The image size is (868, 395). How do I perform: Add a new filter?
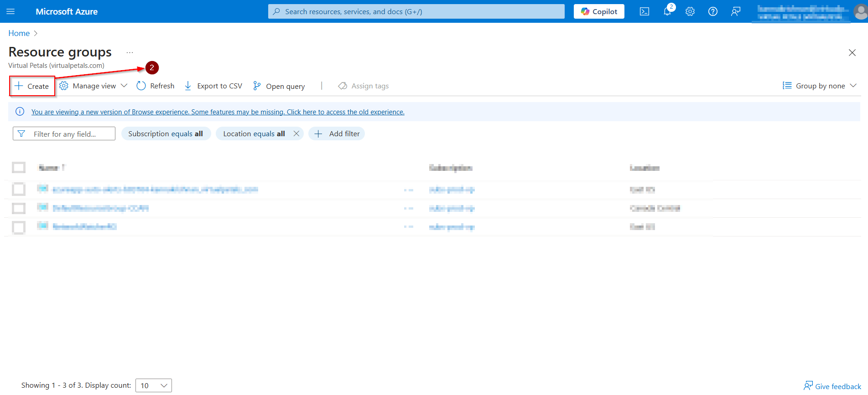point(337,133)
